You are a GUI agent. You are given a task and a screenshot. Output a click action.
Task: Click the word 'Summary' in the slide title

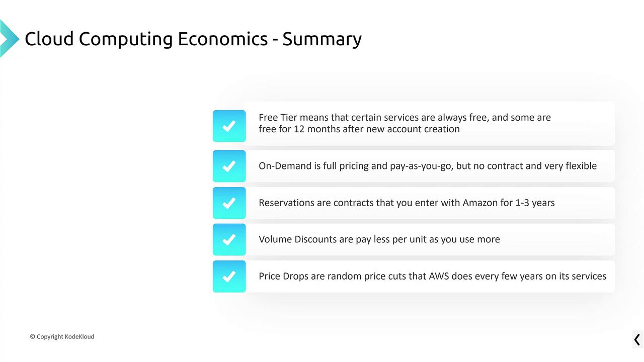322,39
